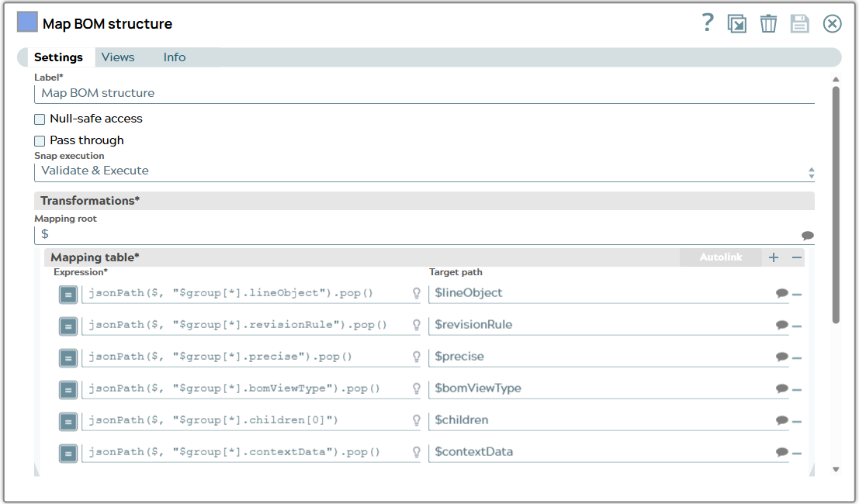Click the export/pop-out snap icon
This screenshot has width=859, height=504.
737,23
